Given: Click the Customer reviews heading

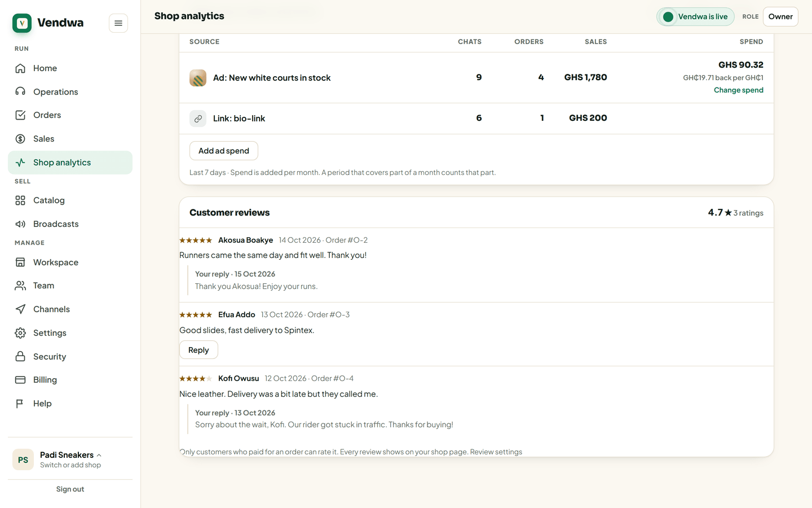Looking at the screenshot, I should click(x=230, y=213).
